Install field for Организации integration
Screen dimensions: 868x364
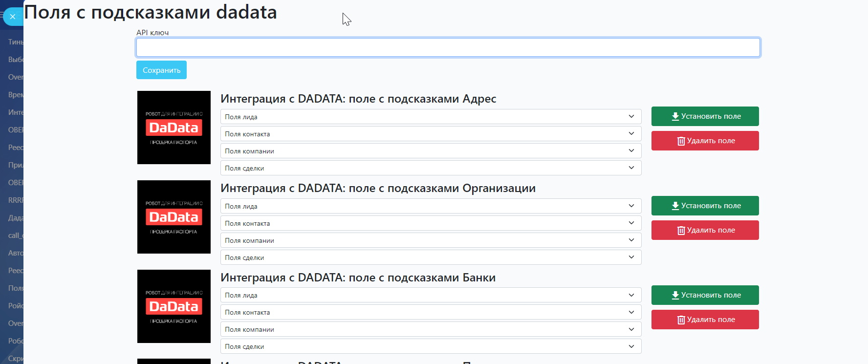tap(705, 206)
